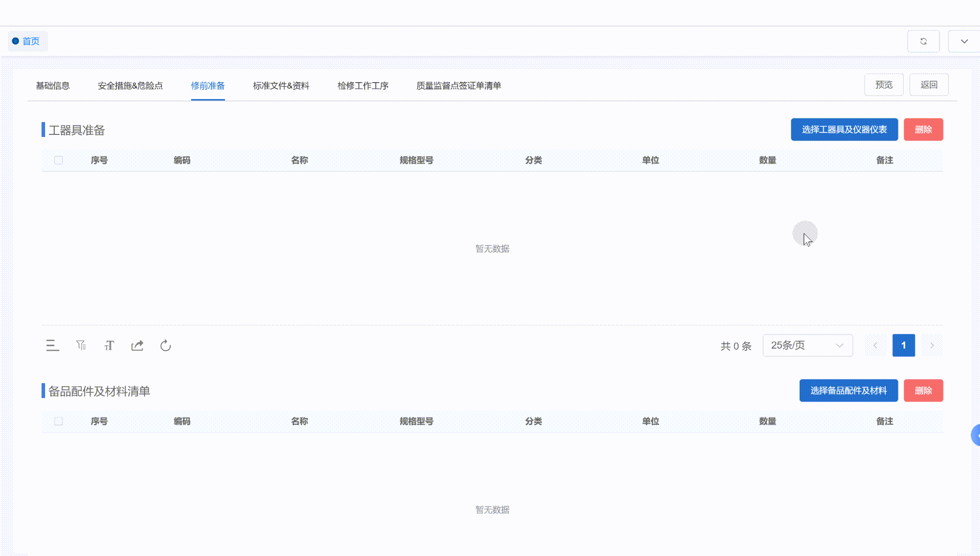The height and width of the screenshot is (556, 980).
Task: Click the export table data icon
Action: point(137,345)
